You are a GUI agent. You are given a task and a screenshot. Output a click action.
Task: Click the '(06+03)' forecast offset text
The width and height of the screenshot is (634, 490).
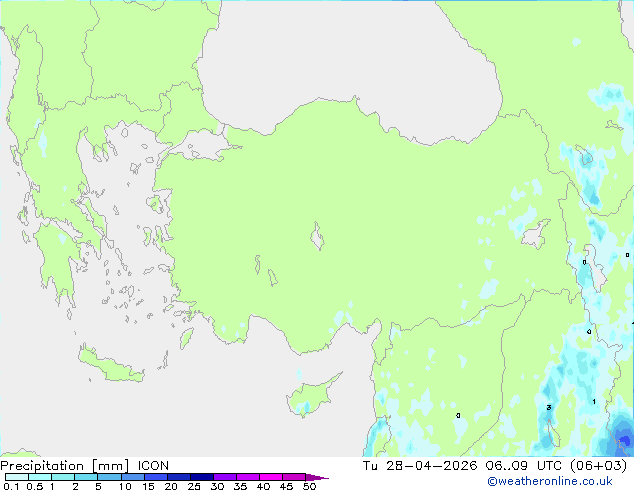point(599,466)
